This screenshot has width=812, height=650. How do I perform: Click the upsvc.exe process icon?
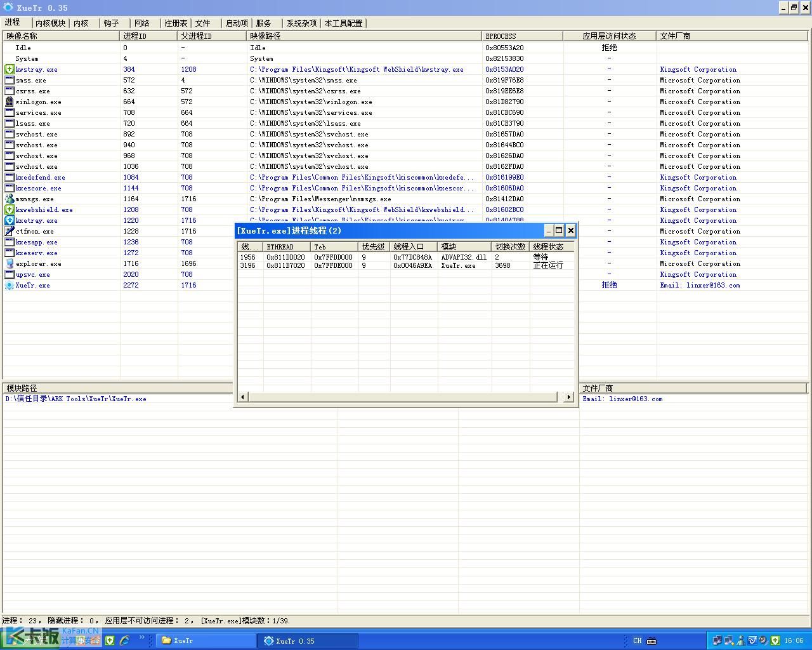pos(10,274)
